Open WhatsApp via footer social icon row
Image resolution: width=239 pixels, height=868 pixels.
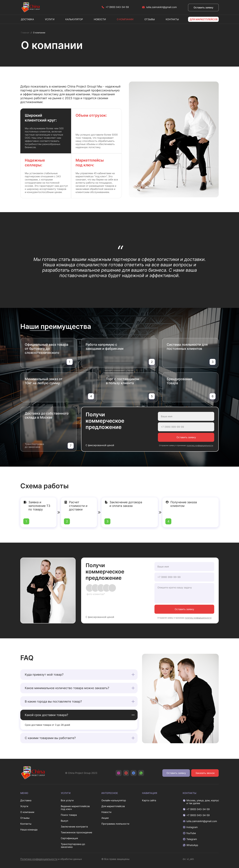coord(141,773)
